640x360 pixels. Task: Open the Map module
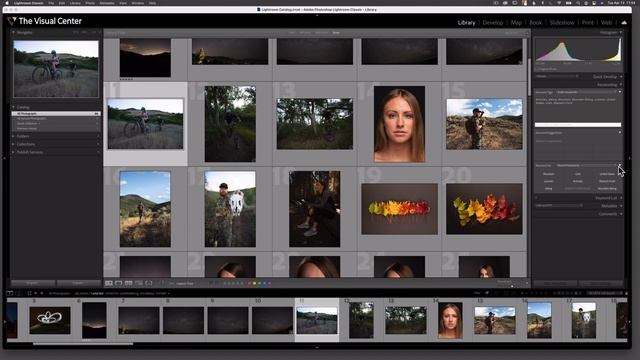(516, 22)
